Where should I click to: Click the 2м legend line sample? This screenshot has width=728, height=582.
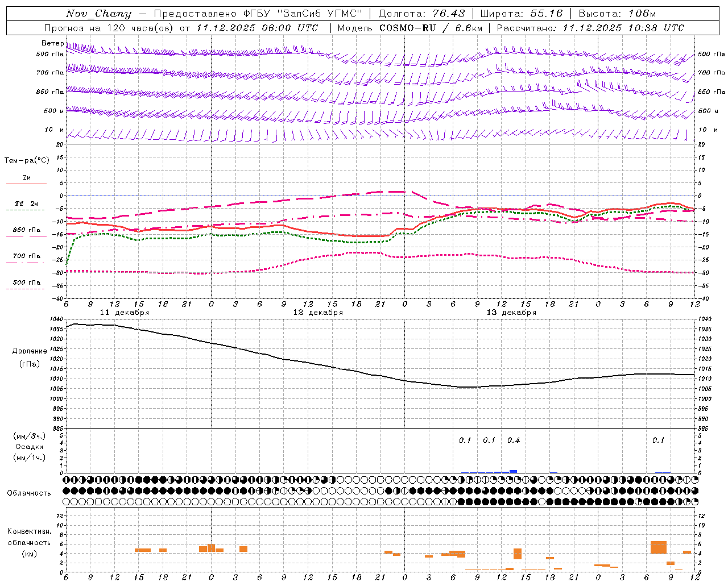(x=26, y=184)
